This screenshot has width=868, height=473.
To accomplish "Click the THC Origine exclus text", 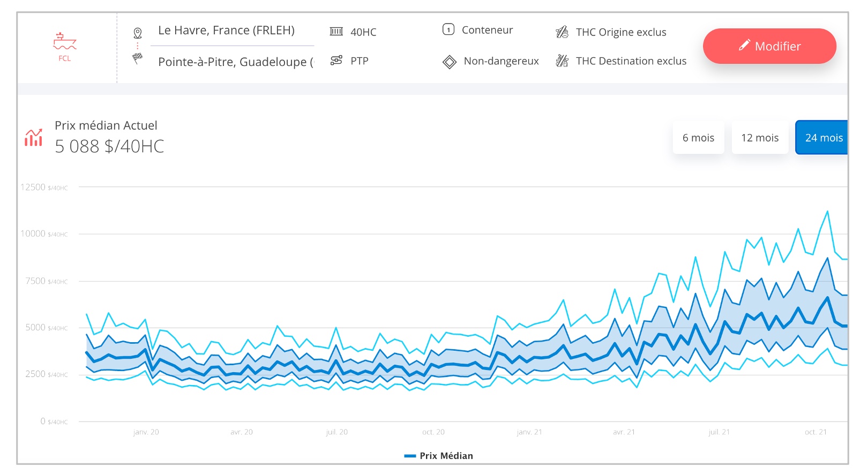I will coord(621,32).
